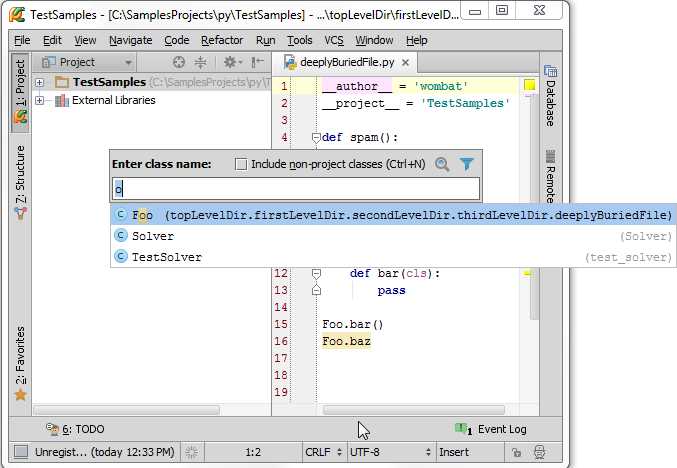Click the Python file icon on editor tab
The width and height of the screenshot is (677, 468).
(x=290, y=63)
